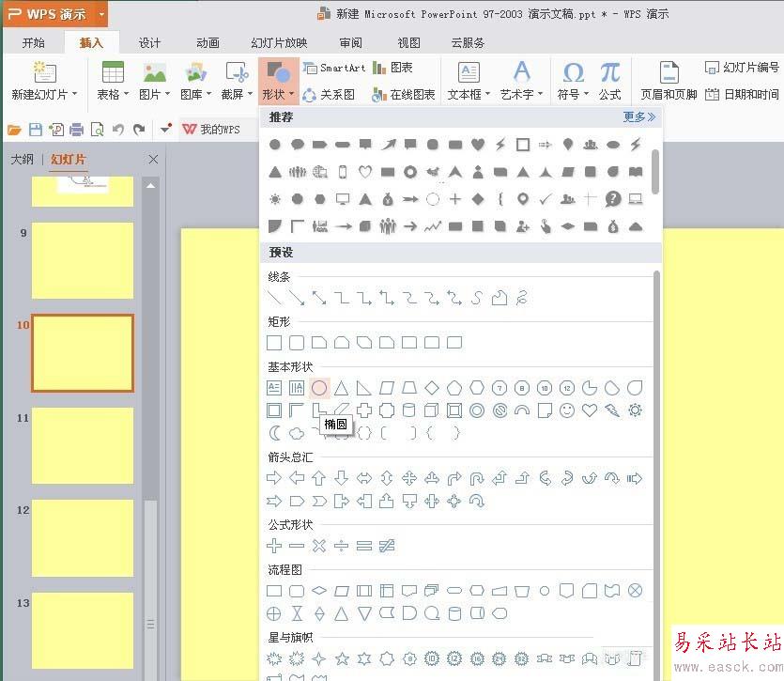
Task: Open the 动画 ribbon tab
Action: (x=208, y=43)
